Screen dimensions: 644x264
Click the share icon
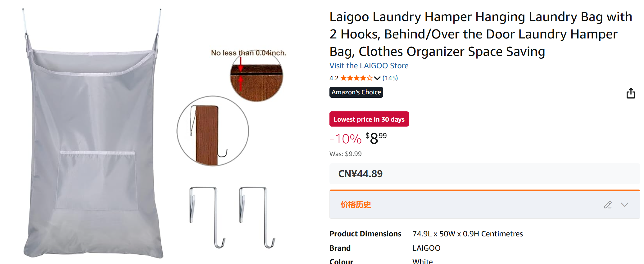pyautogui.click(x=631, y=93)
